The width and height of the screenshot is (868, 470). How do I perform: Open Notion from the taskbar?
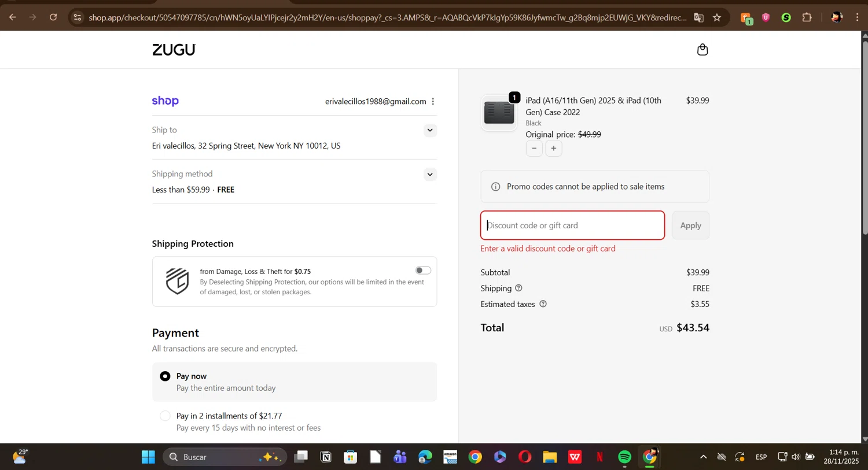pos(326,457)
